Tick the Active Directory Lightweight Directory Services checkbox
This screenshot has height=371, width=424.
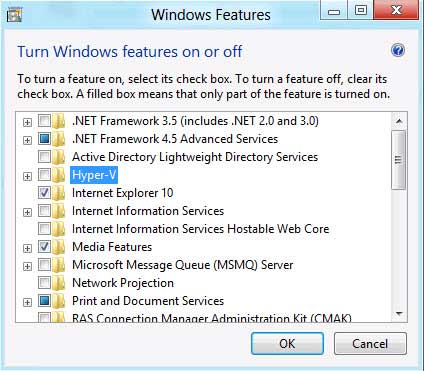(44, 156)
